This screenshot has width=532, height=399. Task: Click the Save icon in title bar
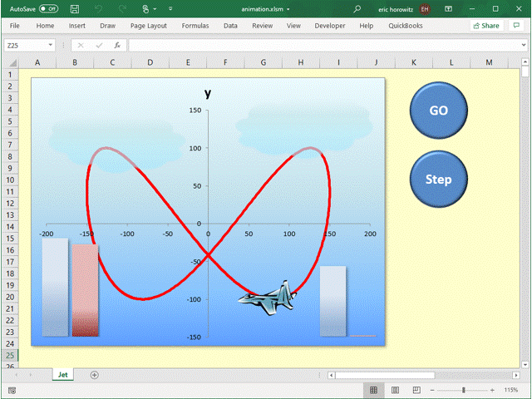[75, 8]
